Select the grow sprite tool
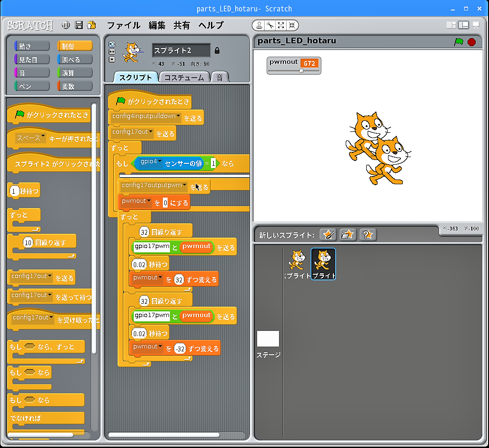This screenshot has height=448, width=489. [x=281, y=25]
